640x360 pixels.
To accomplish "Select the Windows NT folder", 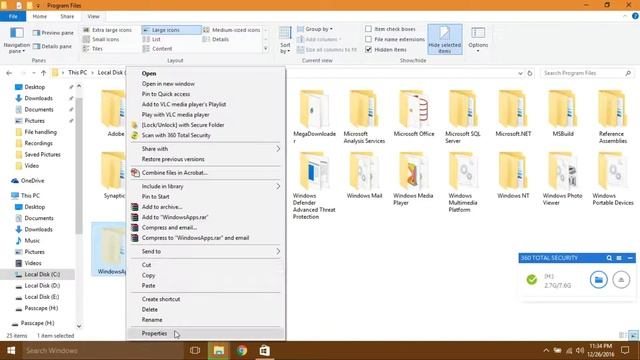I will [513, 176].
